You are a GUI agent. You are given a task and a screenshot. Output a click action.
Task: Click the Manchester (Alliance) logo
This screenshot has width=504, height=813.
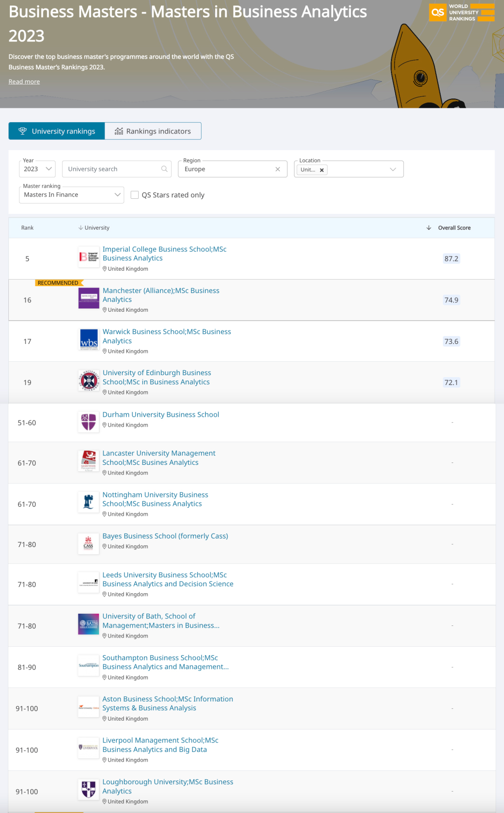tap(89, 298)
